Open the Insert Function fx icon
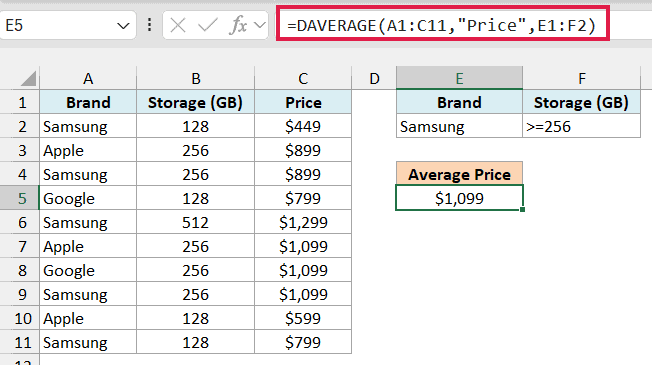 click(238, 25)
